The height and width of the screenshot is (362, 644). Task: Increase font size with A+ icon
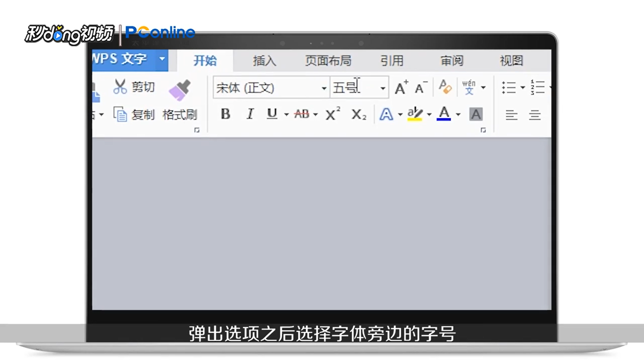[402, 87]
